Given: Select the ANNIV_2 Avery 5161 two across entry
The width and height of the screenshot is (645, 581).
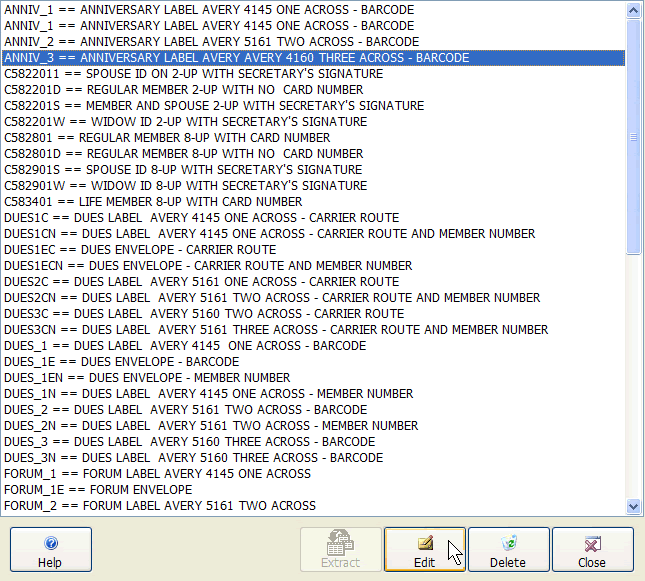Looking at the screenshot, I should (211, 42).
